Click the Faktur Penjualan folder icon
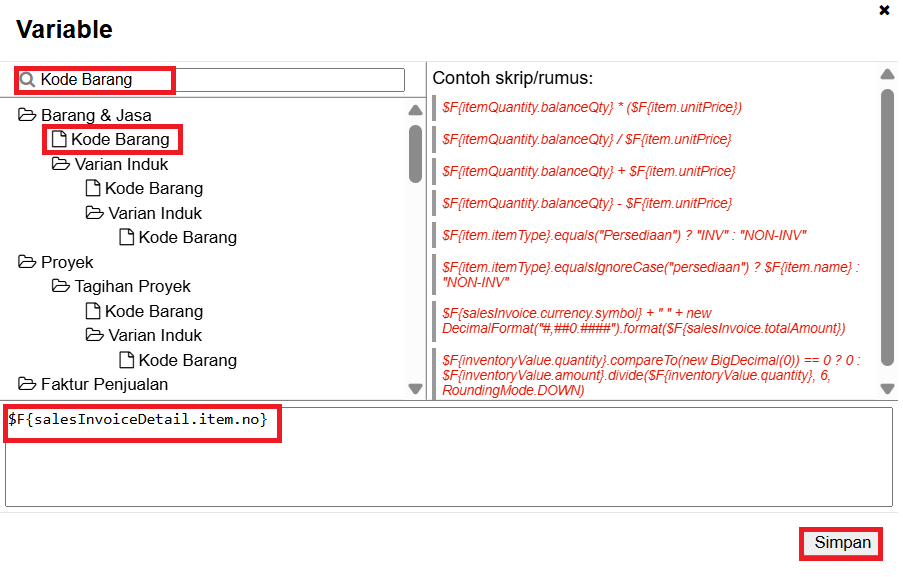Screen dimensions: 903x577 click(x=26, y=384)
